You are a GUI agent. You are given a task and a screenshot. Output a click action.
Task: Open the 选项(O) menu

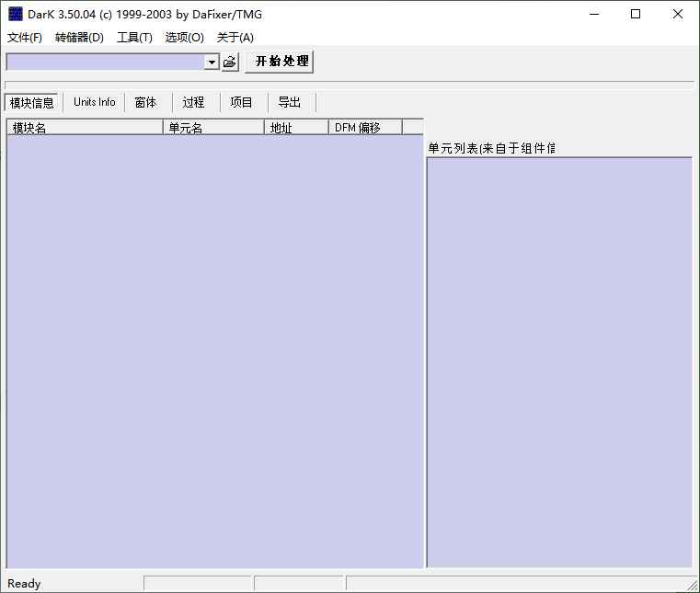click(x=184, y=38)
